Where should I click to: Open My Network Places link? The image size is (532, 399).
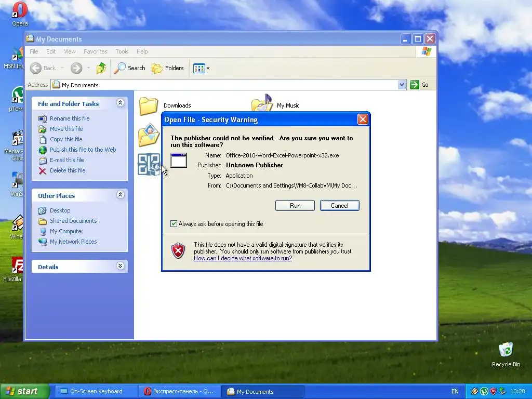[x=73, y=242]
